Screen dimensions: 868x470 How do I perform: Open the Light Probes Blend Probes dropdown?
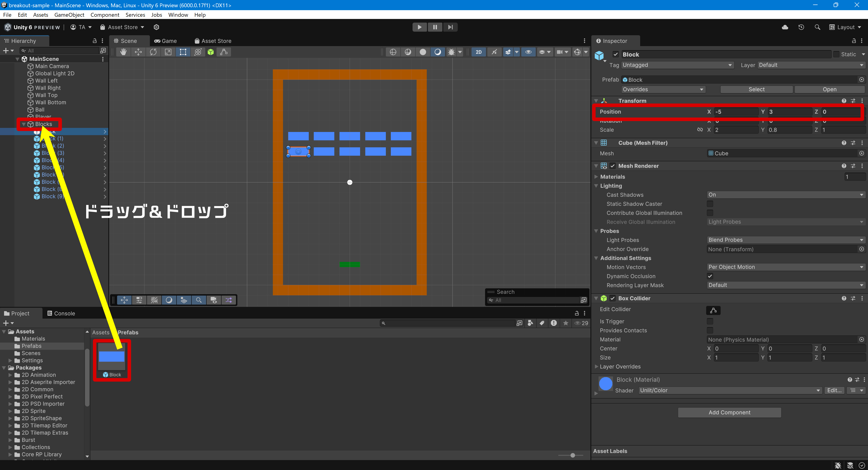point(786,240)
